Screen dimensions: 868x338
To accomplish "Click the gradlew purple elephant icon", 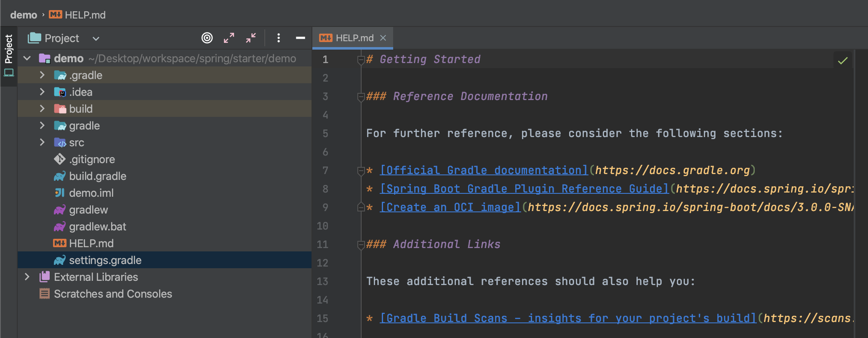I will (60, 209).
